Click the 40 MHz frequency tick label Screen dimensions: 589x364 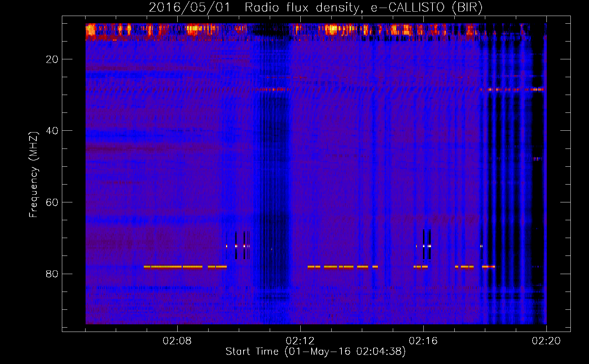52,131
